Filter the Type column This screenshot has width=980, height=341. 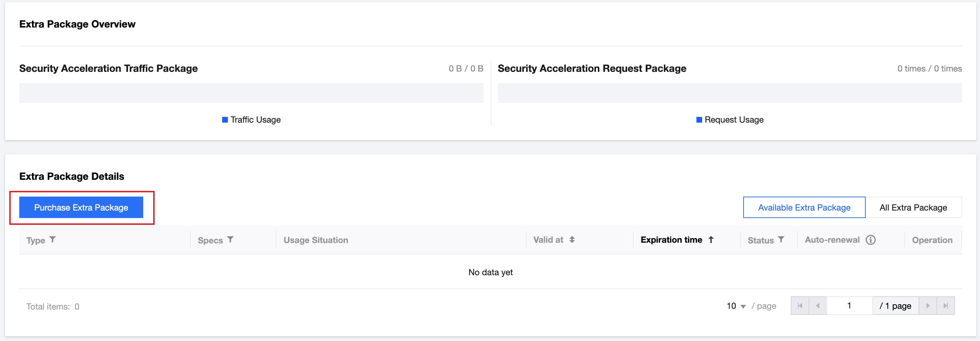pos(52,239)
